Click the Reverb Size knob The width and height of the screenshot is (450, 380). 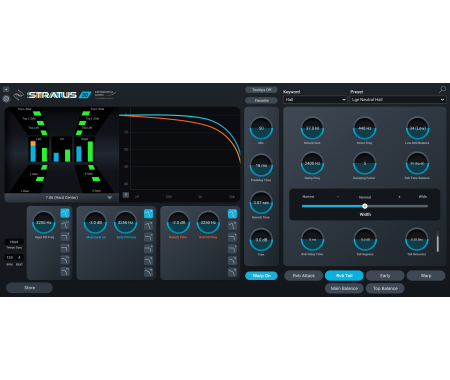(x=312, y=128)
